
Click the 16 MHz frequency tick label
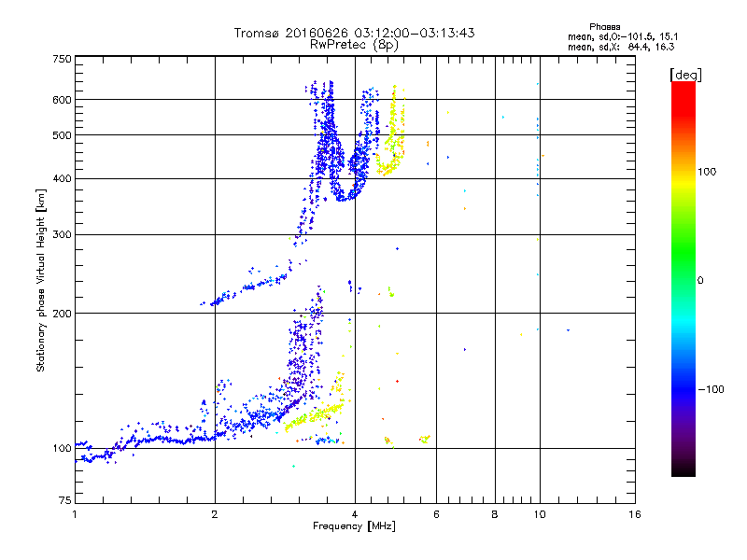click(635, 514)
